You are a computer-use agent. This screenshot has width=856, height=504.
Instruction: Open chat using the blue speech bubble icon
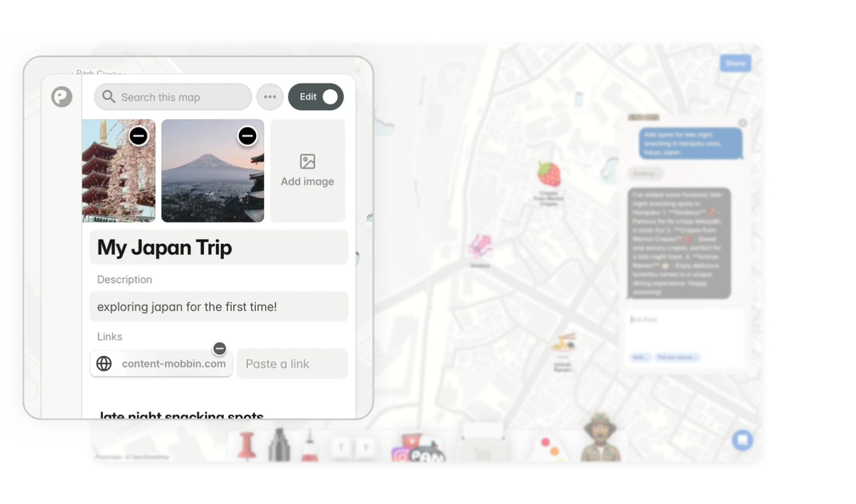(742, 440)
